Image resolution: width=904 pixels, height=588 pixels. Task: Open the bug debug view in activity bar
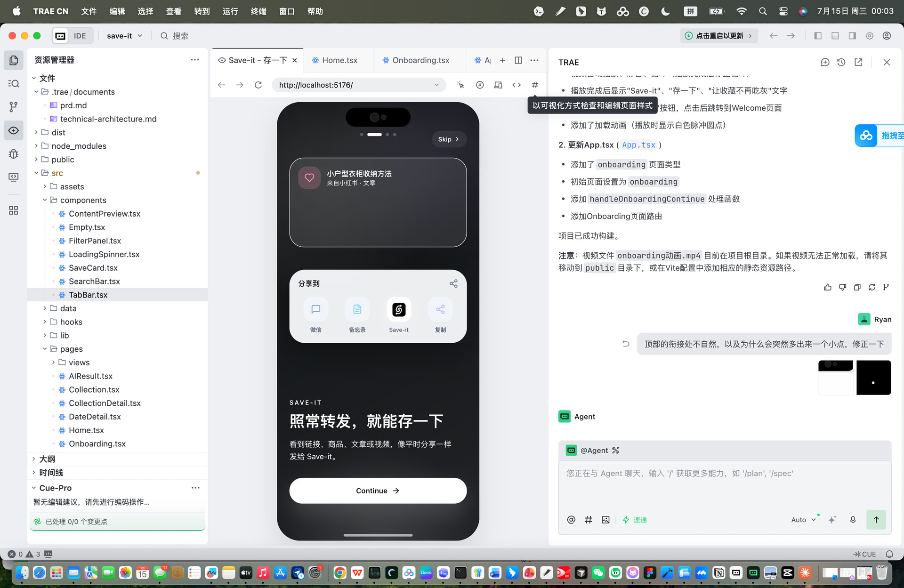(14, 154)
